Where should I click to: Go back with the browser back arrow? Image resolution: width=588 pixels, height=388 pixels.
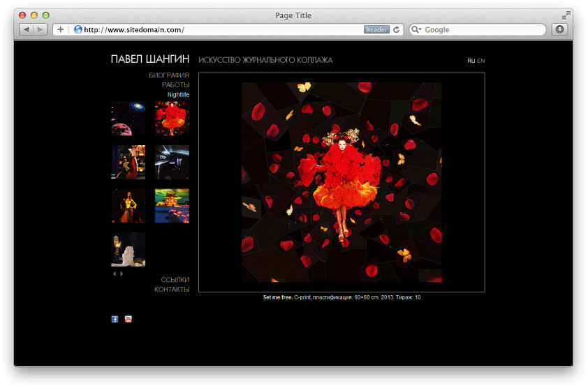point(27,29)
